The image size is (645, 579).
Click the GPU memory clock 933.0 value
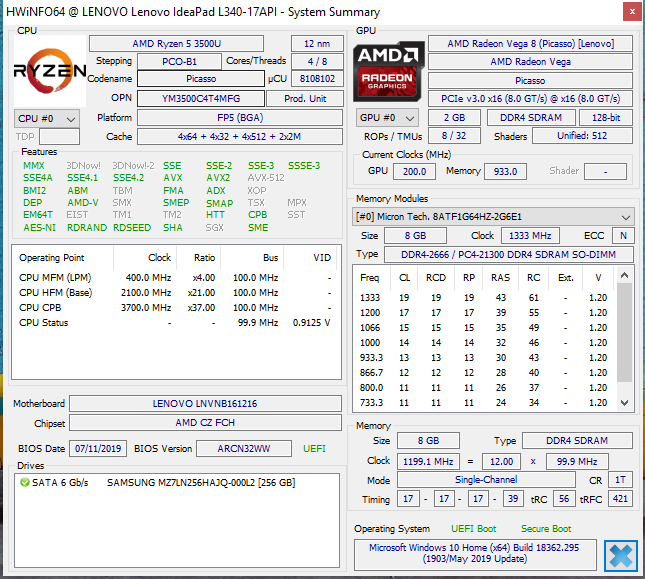coord(505,171)
